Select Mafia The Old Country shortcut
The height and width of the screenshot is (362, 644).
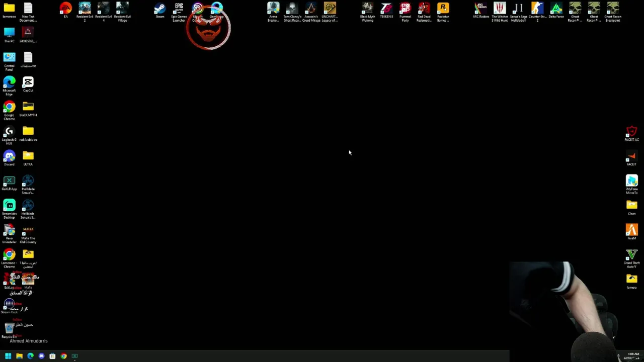tap(28, 233)
